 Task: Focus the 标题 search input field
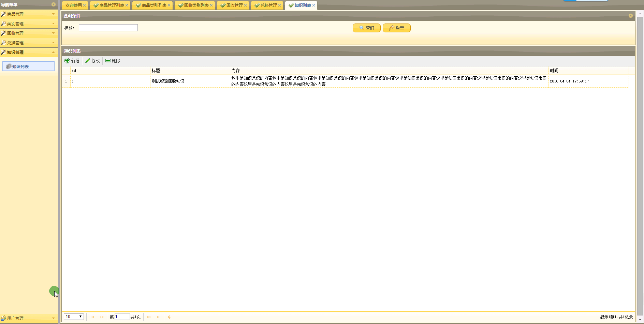tap(108, 28)
